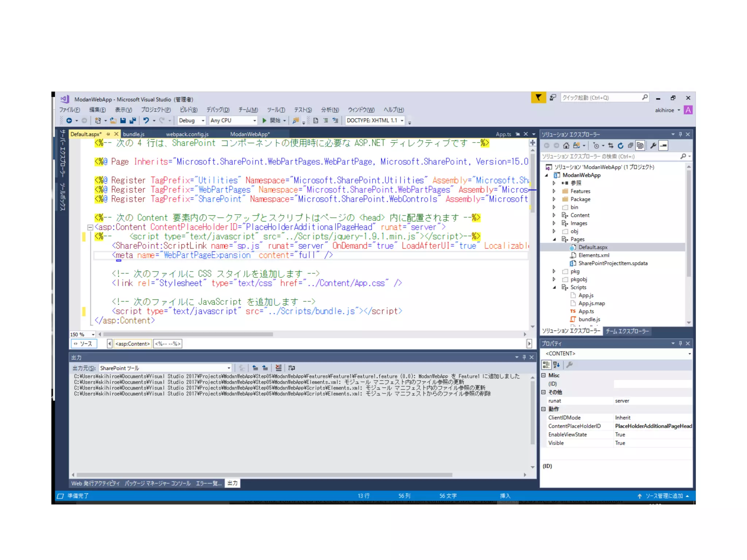Expand the Features folder node
This screenshot has height=560, width=747.
(x=554, y=191)
